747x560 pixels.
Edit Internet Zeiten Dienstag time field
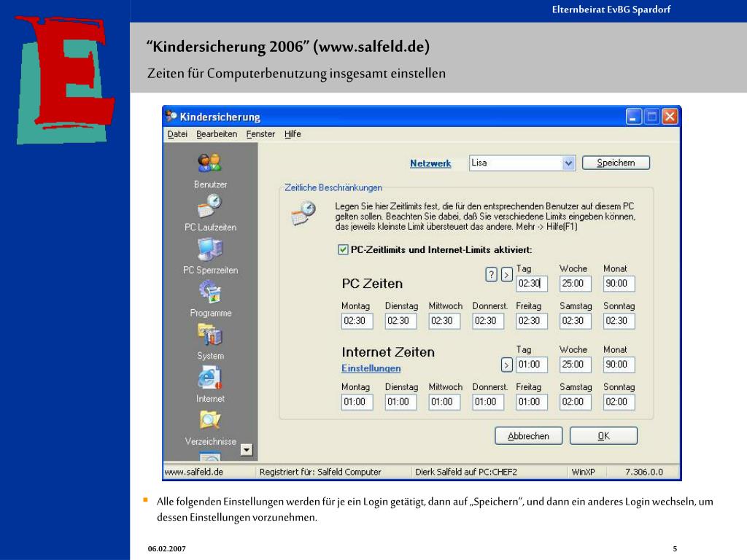tap(400, 402)
